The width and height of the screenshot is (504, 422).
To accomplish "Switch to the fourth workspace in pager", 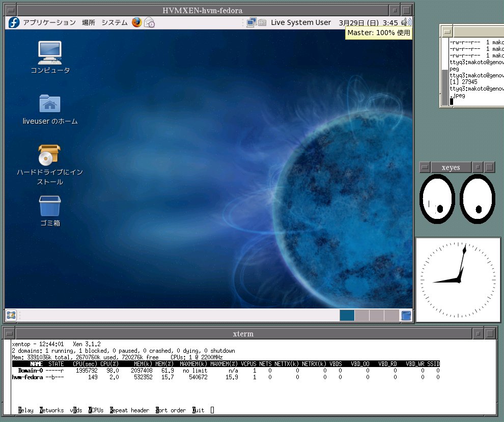I will (391, 315).
